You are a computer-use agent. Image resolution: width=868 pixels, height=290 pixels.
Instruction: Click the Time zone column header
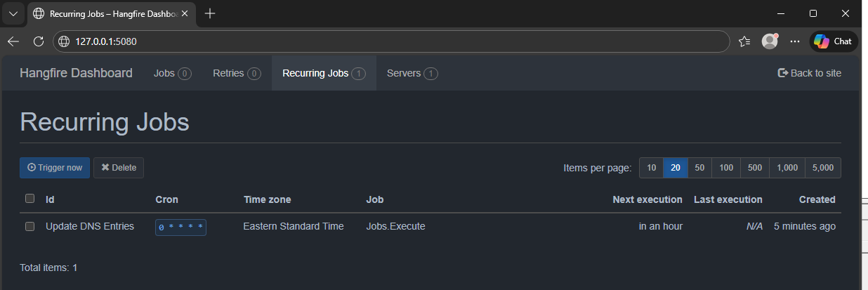click(x=267, y=199)
